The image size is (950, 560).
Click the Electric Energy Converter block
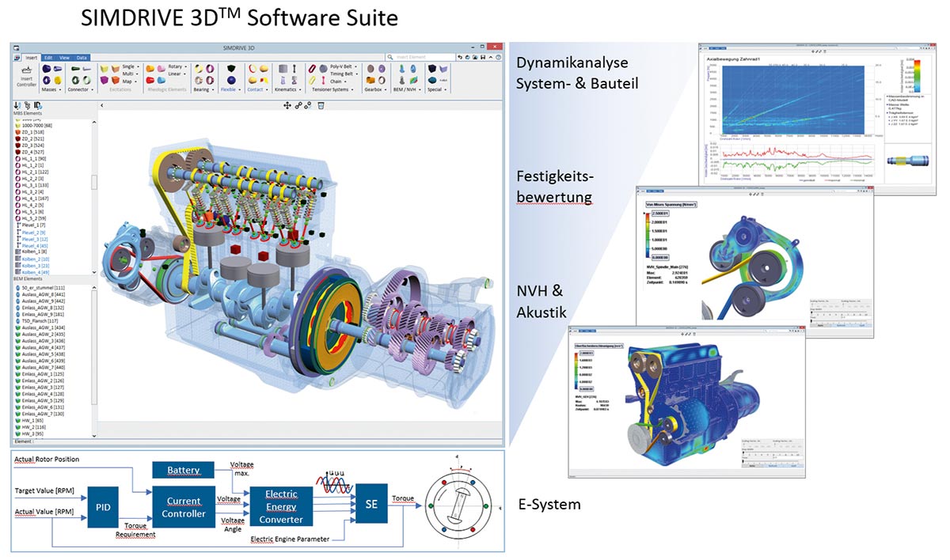click(x=281, y=506)
